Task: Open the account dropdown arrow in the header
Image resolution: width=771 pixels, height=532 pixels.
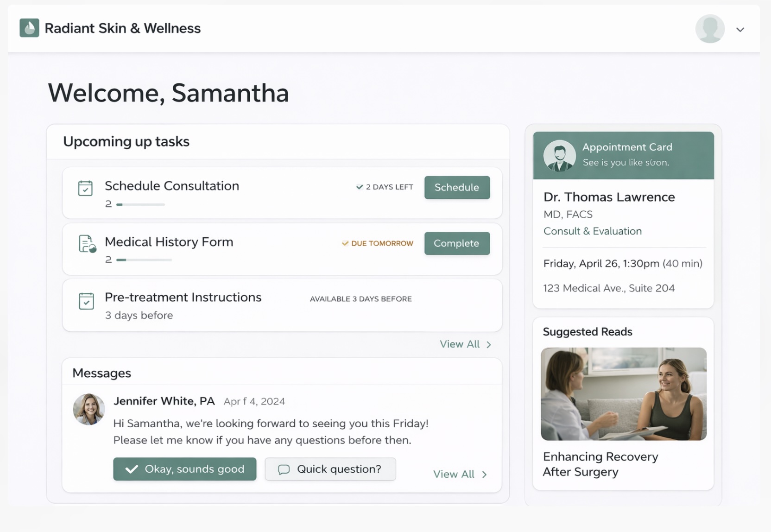Action: (x=740, y=29)
